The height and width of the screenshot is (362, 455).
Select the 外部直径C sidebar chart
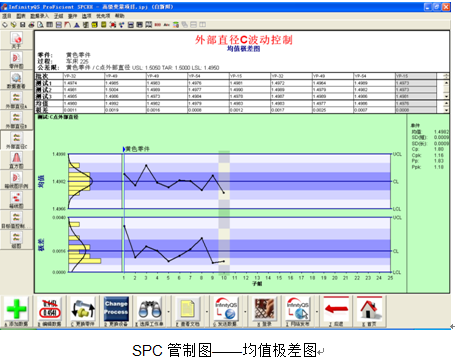click(x=16, y=140)
